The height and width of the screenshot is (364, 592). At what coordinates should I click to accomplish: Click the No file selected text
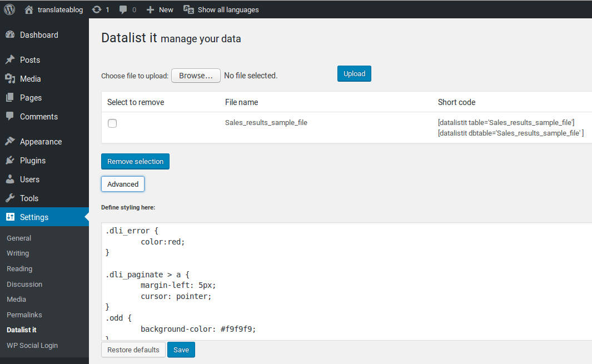point(251,76)
